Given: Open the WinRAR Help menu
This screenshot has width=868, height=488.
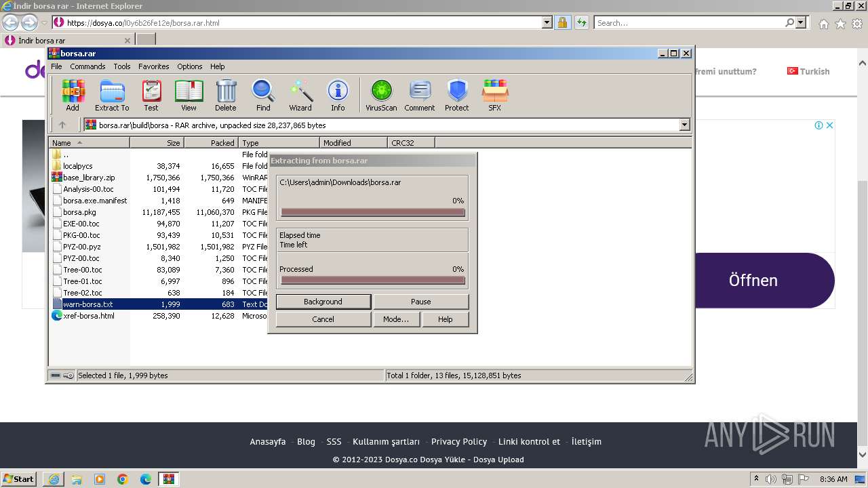Looking at the screenshot, I should click(x=217, y=66).
